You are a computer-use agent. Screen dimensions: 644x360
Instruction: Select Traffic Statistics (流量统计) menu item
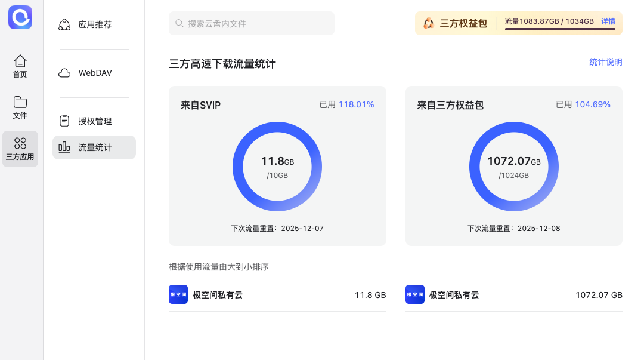pos(94,147)
